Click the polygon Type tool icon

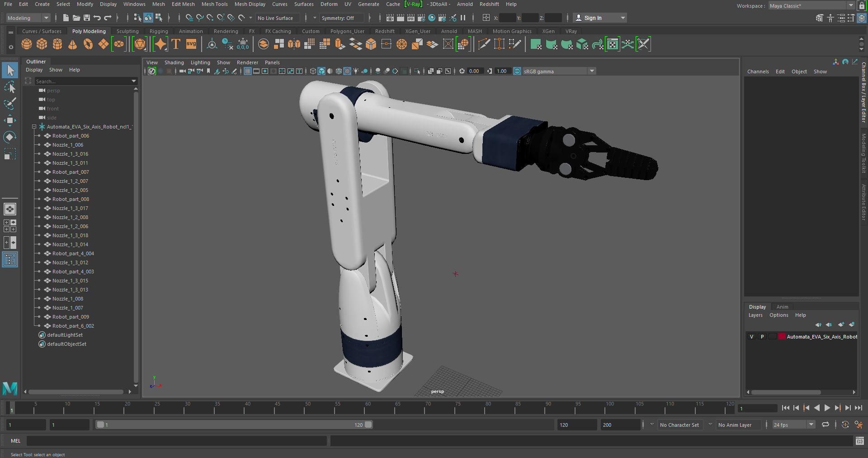(x=176, y=44)
